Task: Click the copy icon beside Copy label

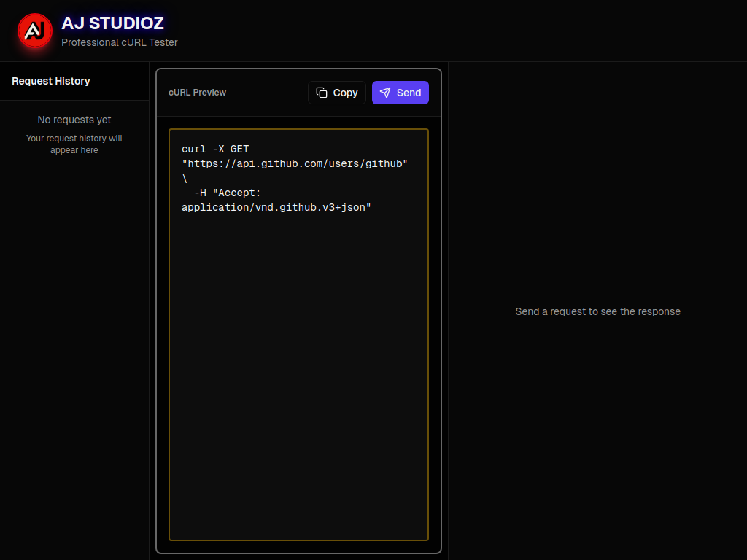Action: [322, 93]
